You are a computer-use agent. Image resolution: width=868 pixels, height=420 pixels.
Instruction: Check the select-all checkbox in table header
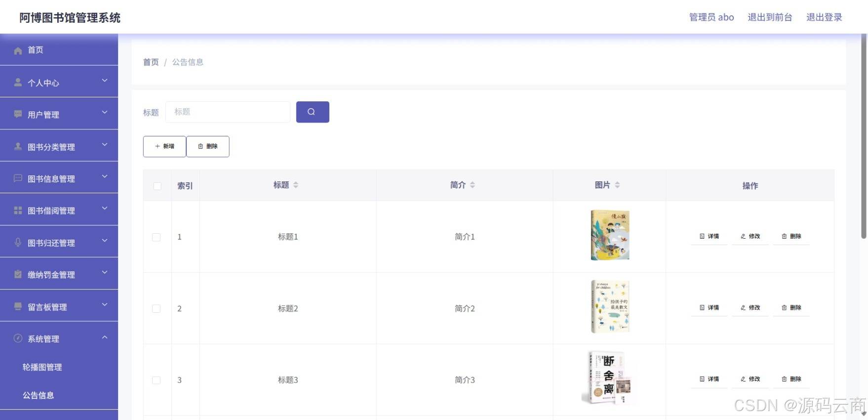click(x=157, y=186)
